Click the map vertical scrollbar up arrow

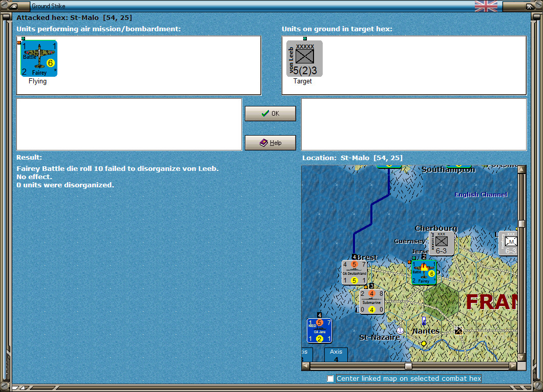[x=521, y=169]
